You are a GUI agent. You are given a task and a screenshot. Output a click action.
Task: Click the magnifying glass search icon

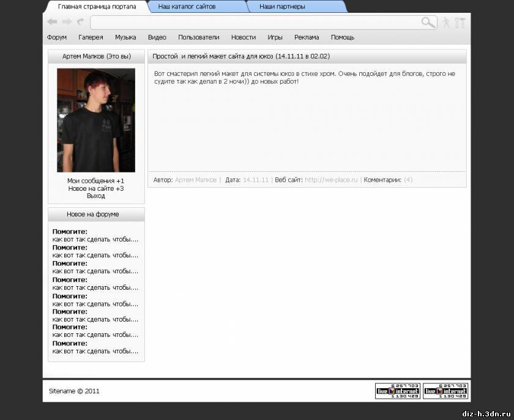428,23
